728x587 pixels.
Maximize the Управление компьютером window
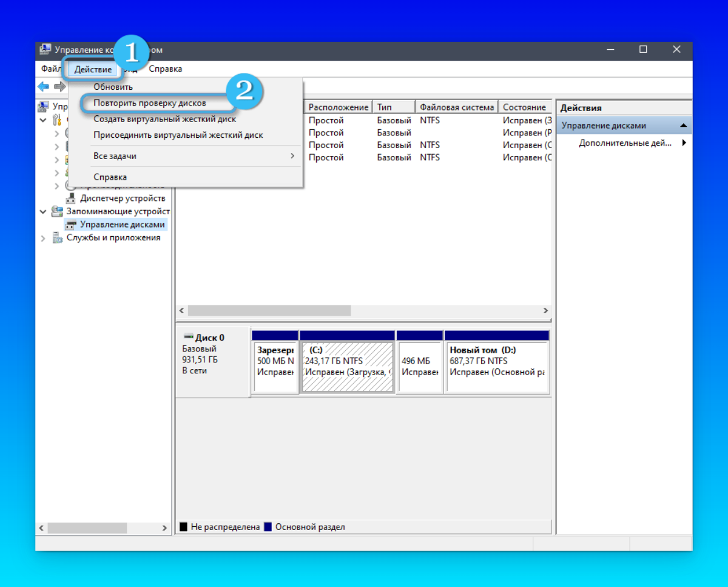coord(643,50)
